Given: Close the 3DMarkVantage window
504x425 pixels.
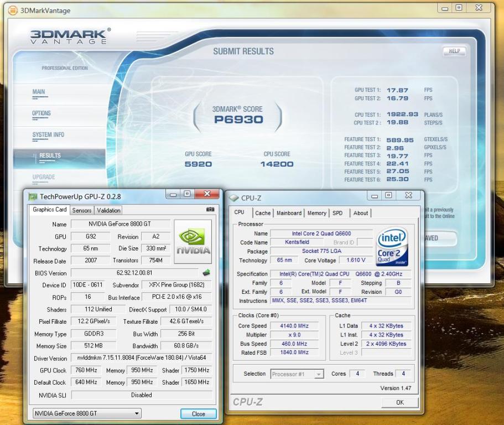Looking at the screenshot, I should pos(479,8).
